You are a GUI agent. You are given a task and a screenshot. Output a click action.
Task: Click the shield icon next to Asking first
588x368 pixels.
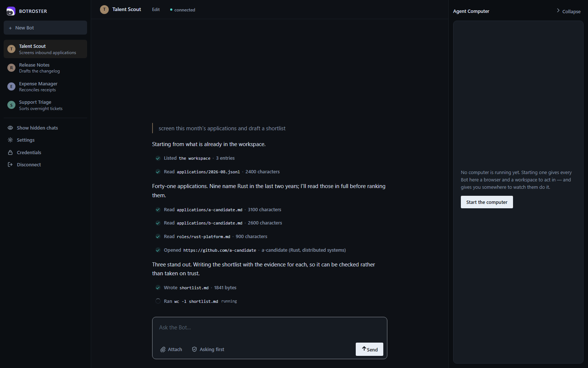click(194, 349)
